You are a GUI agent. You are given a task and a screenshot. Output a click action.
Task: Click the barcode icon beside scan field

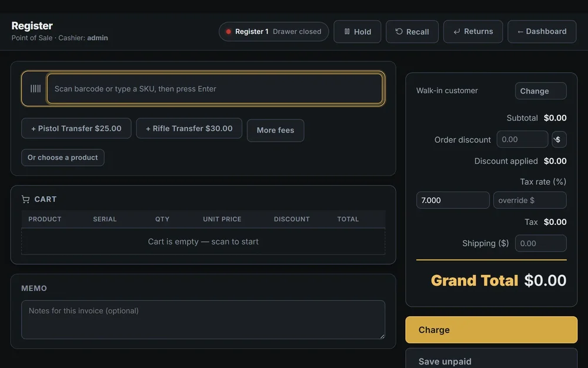point(36,89)
